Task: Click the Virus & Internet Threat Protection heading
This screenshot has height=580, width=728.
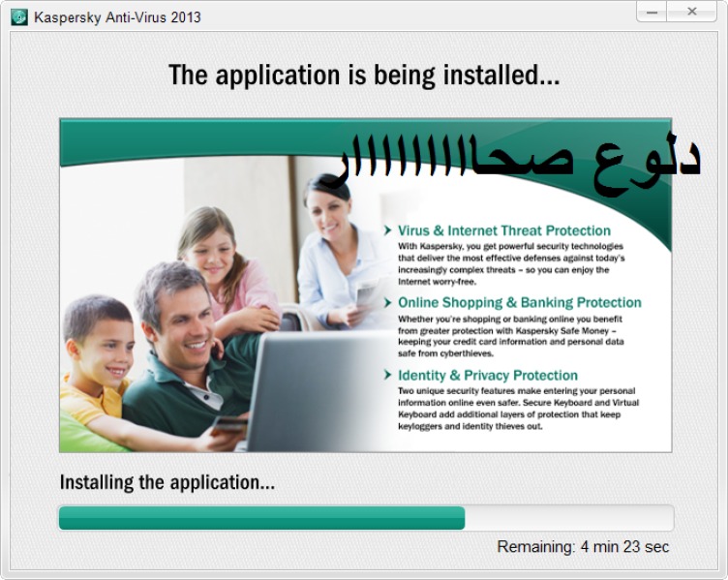Action: pyautogui.click(x=503, y=230)
